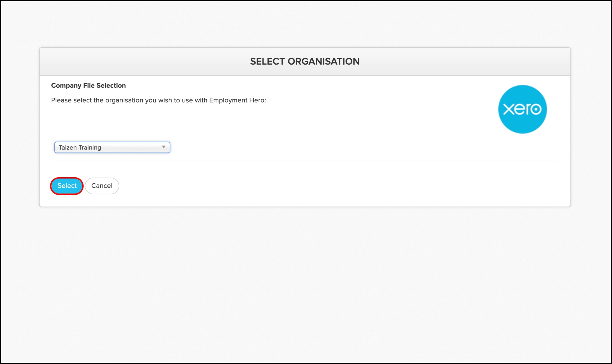Click the Company File Selection label
Screen dimensions: 612x364
click(x=88, y=85)
